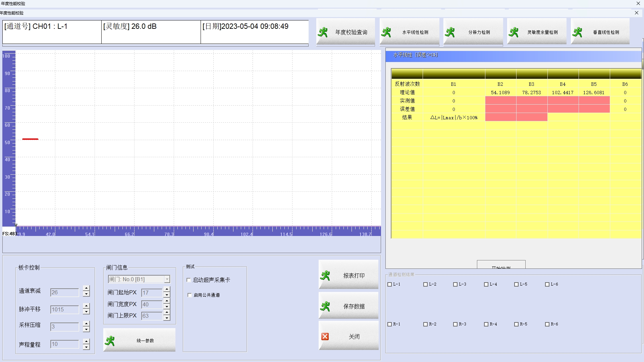Check the R-1 channel checkbox
The image size is (644, 362).
tap(389, 324)
